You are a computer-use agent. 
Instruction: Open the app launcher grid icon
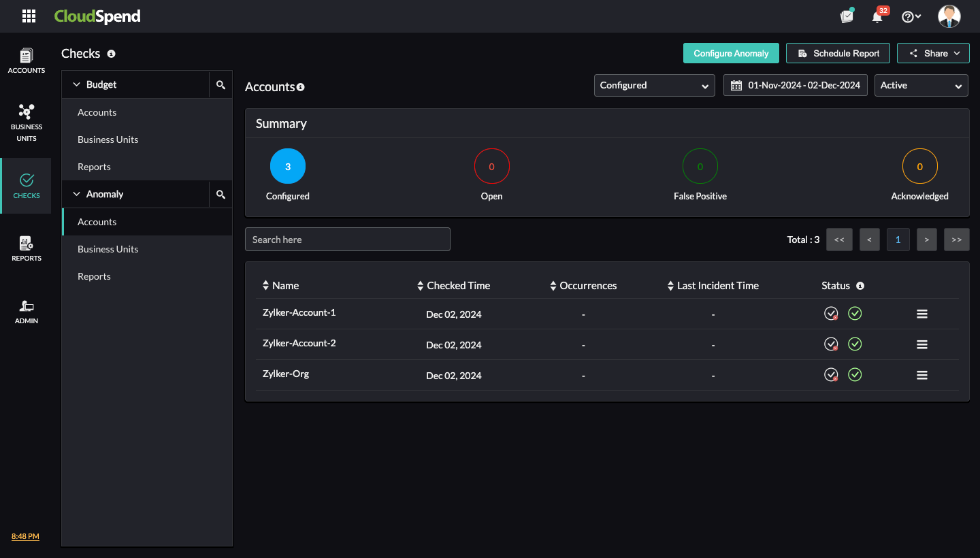click(29, 16)
